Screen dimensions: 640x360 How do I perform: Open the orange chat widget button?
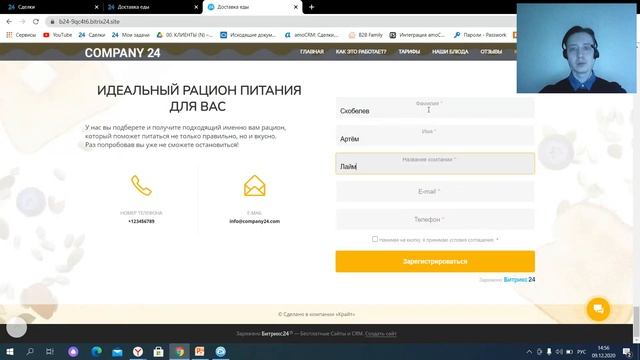598,309
